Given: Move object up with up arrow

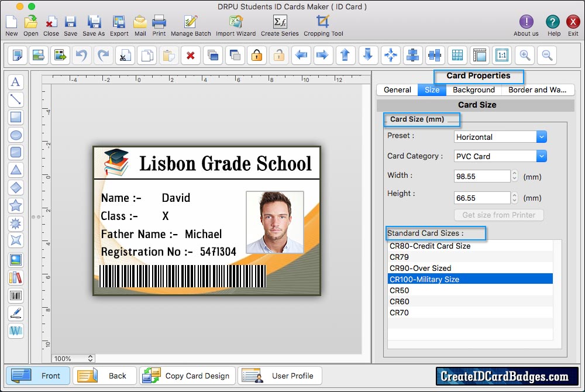Looking at the screenshot, I should coord(345,55).
